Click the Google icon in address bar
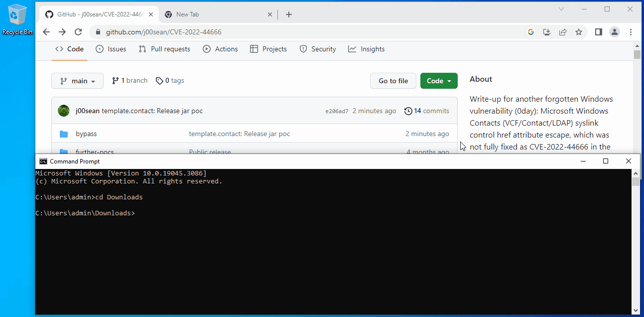 pos(531,32)
